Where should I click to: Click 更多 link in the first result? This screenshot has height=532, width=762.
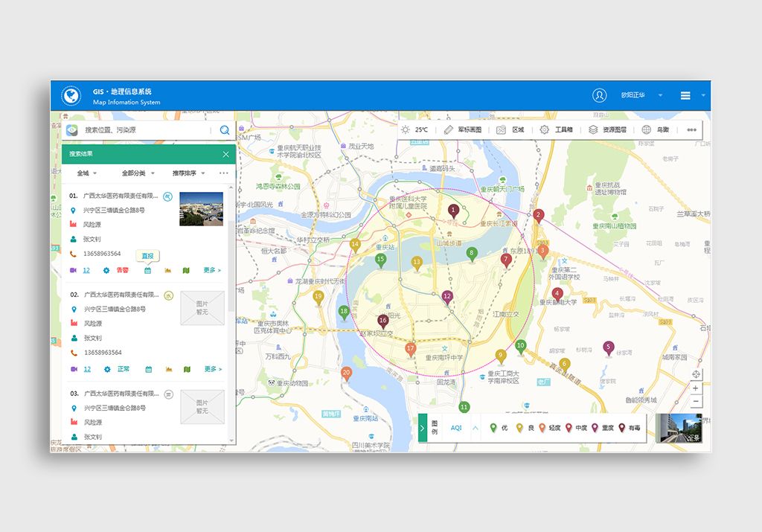coord(212,270)
